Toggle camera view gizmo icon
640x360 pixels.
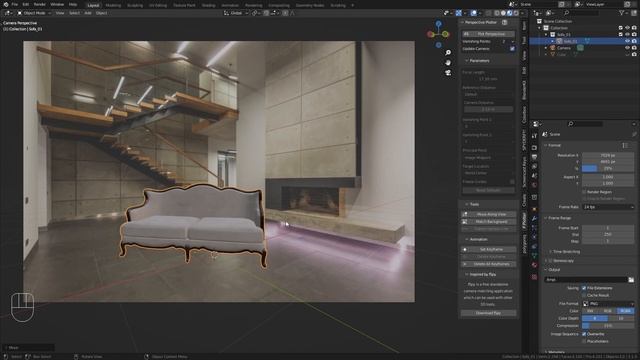click(448, 73)
